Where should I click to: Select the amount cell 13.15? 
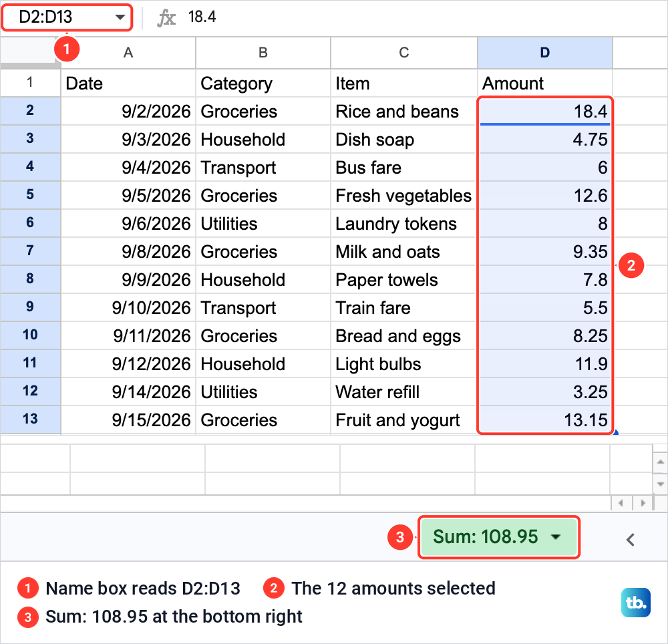point(545,420)
